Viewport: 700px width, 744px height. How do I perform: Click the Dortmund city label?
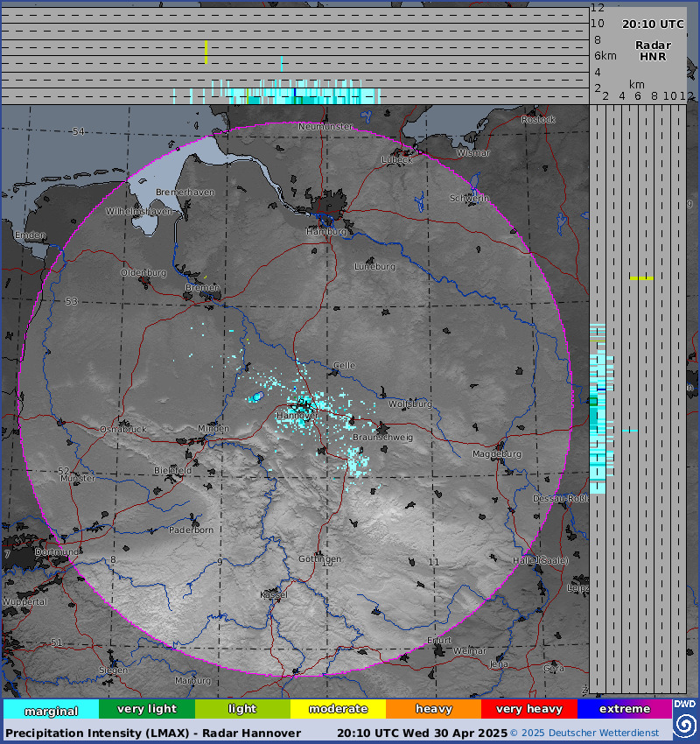pyautogui.click(x=57, y=551)
